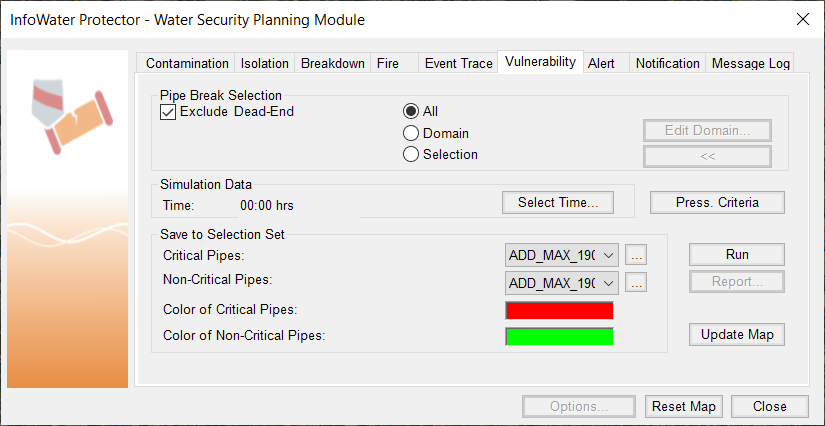The height and width of the screenshot is (426, 825).
Task: Go to the Breakdown tab
Action: point(333,64)
